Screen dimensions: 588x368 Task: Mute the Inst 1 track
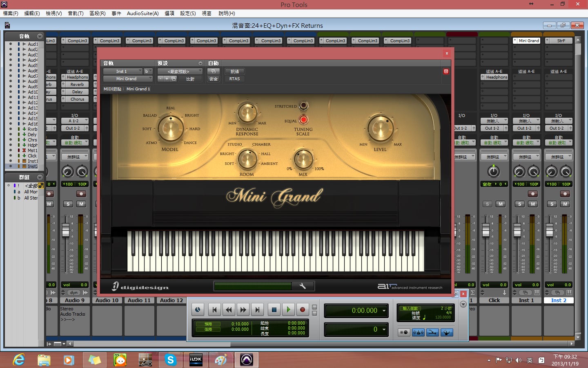[x=533, y=204]
